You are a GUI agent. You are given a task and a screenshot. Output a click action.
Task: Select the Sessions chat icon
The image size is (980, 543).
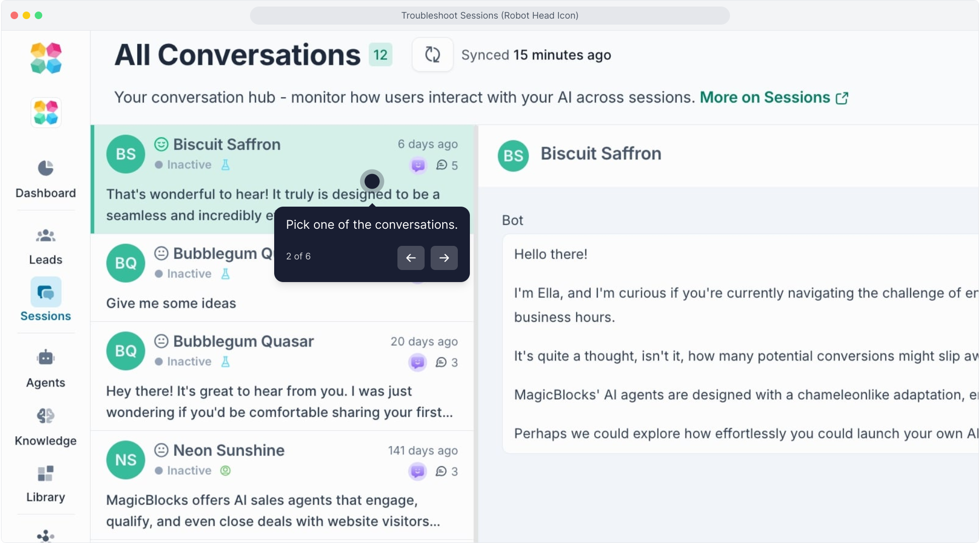pos(46,292)
